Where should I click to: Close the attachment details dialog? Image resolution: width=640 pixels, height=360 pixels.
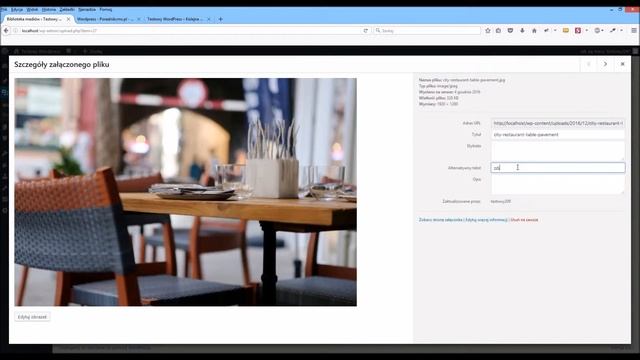[x=622, y=64]
